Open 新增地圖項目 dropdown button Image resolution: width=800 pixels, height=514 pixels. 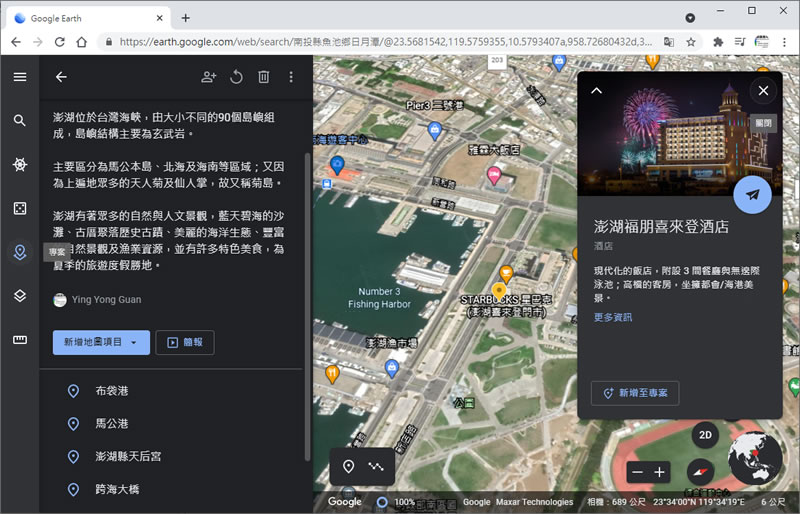click(x=101, y=342)
